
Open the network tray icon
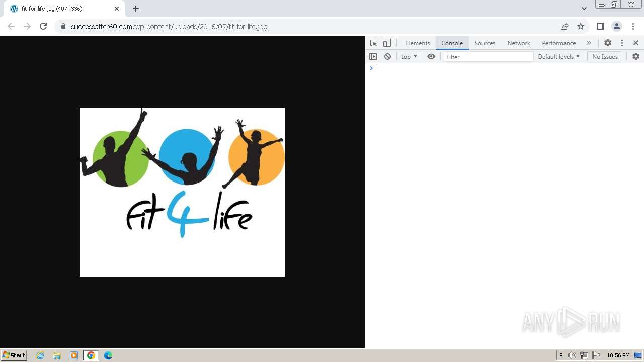(584, 355)
